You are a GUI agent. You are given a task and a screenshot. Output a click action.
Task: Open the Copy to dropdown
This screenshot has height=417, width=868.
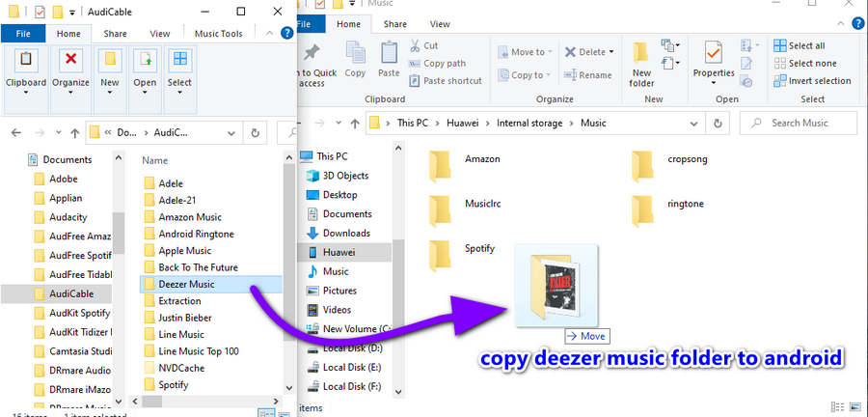(x=525, y=74)
